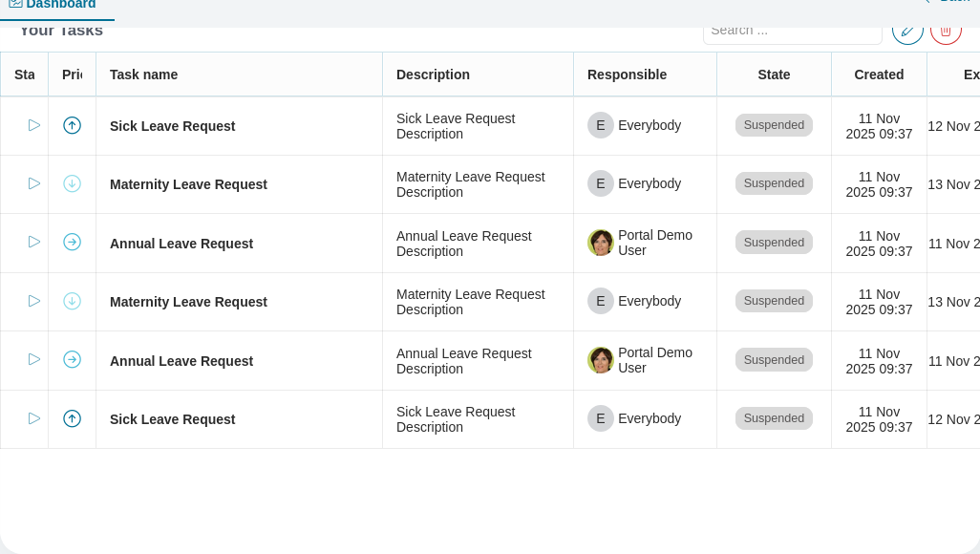The height and width of the screenshot is (554, 980).
Task: Click the low priority icon for Maternity Leave Request
Action: (x=72, y=183)
